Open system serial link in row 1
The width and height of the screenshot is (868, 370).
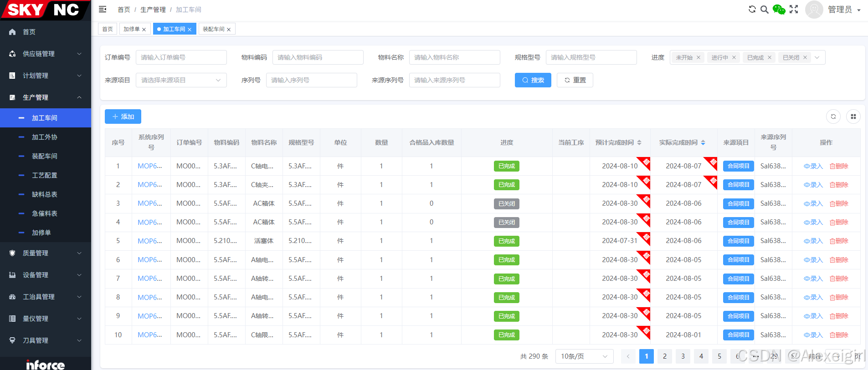[150, 166]
